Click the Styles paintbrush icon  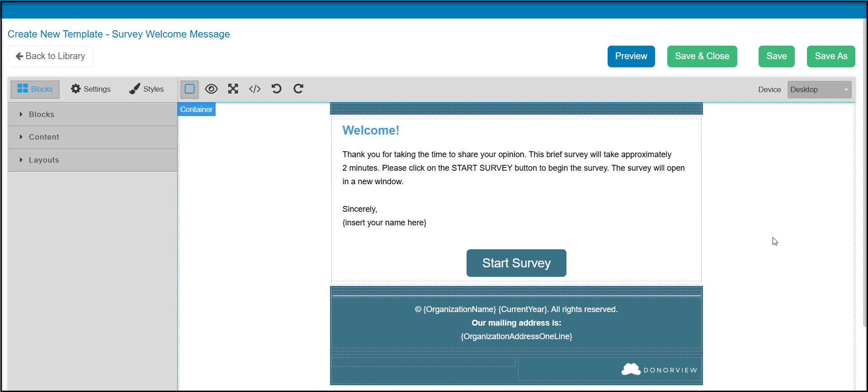134,89
